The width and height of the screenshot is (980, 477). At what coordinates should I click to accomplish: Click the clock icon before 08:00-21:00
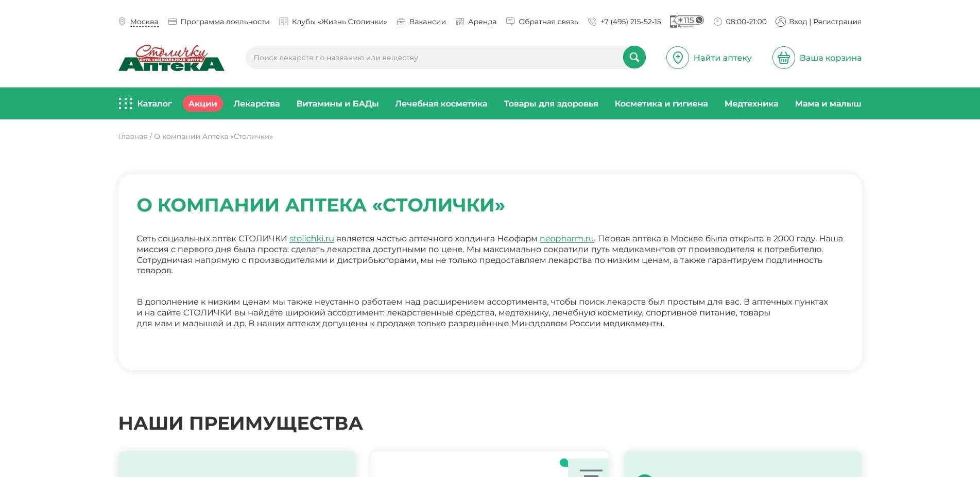point(717,21)
